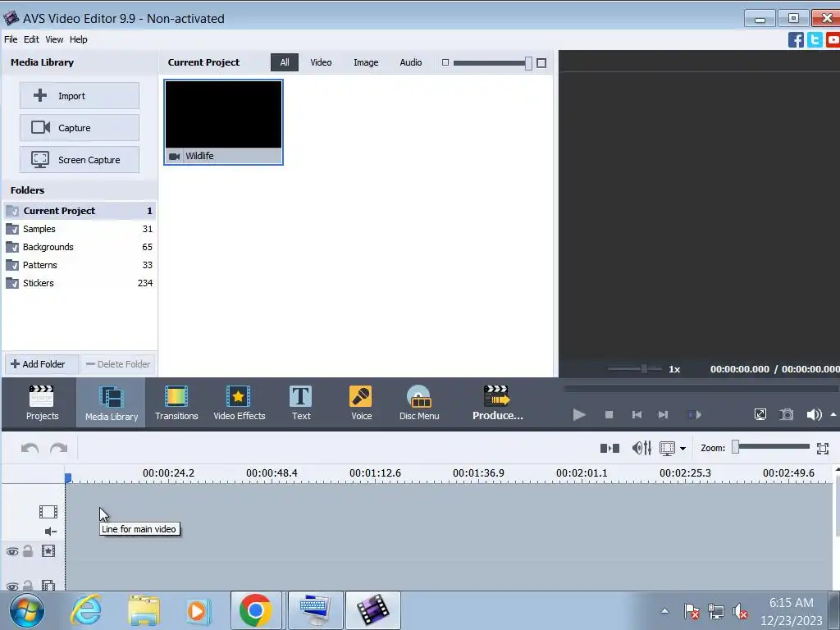Click the next scene button

694,414
